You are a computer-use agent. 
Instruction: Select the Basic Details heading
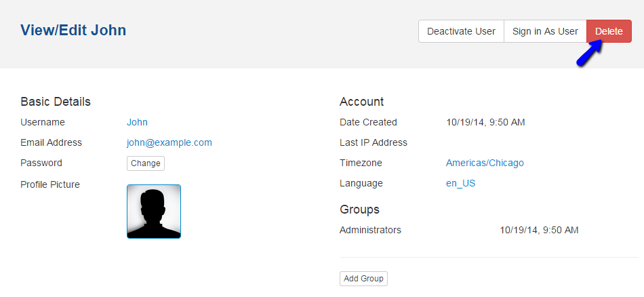coord(56,102)
